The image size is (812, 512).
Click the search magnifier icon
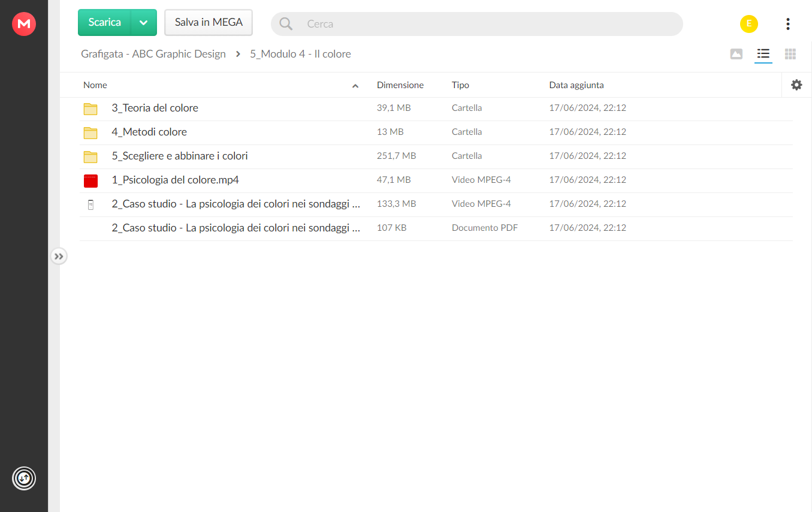point(286,24)
